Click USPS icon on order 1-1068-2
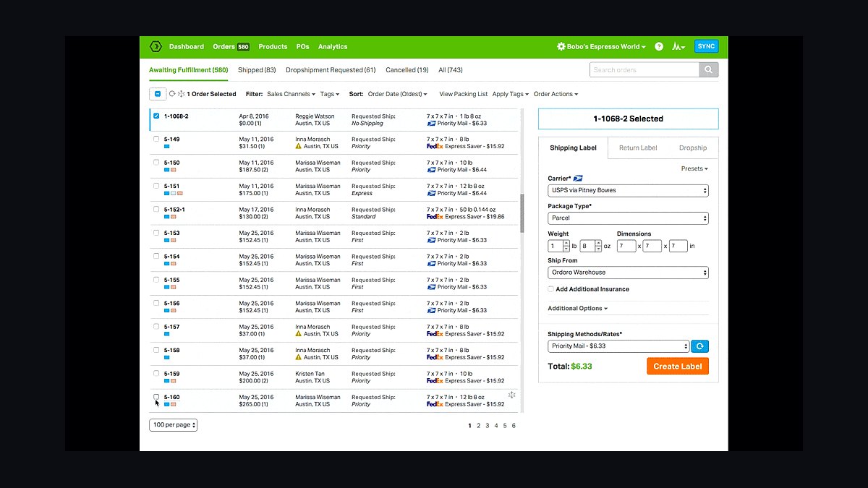Screen dimensions: 868x488 pos(432,123)
